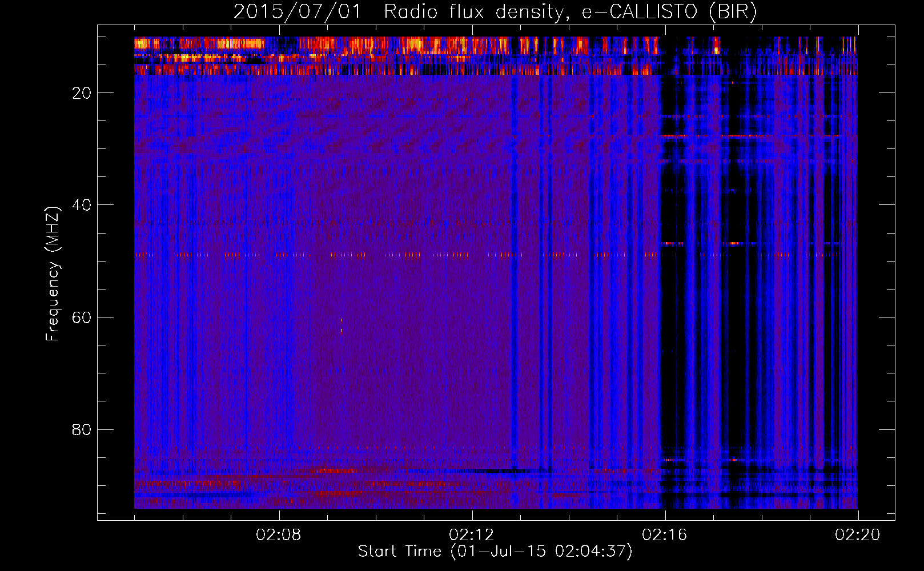Select the "Frequency (MHZ)" y-axis label
Image resolution: width=924 pixels, height=571 pixels.
click(53, 274)
